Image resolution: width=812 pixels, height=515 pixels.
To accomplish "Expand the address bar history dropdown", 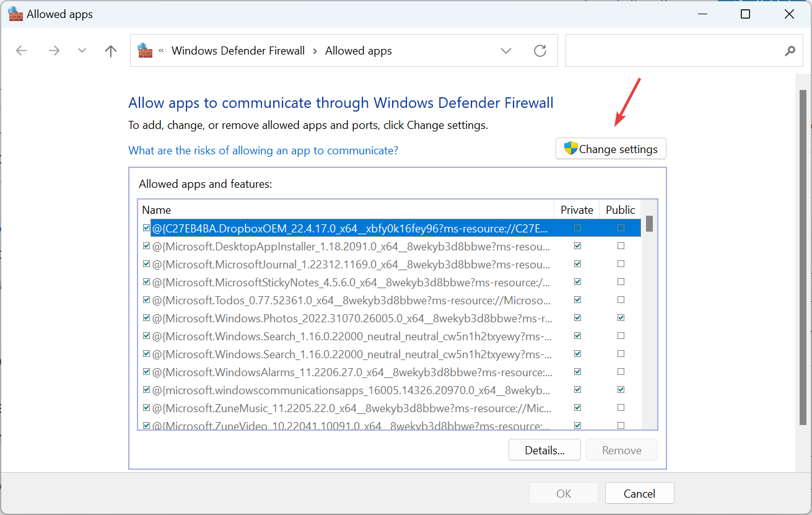I will point(506,51).
